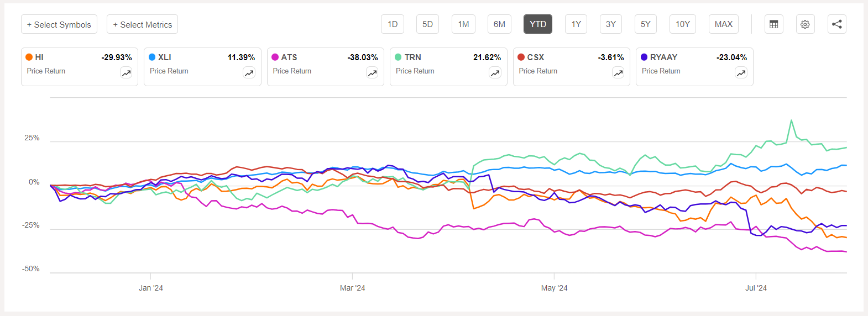The image size is (868, 316).
Task: Open the Select Metrics dropdown
Action: (142, 24)
